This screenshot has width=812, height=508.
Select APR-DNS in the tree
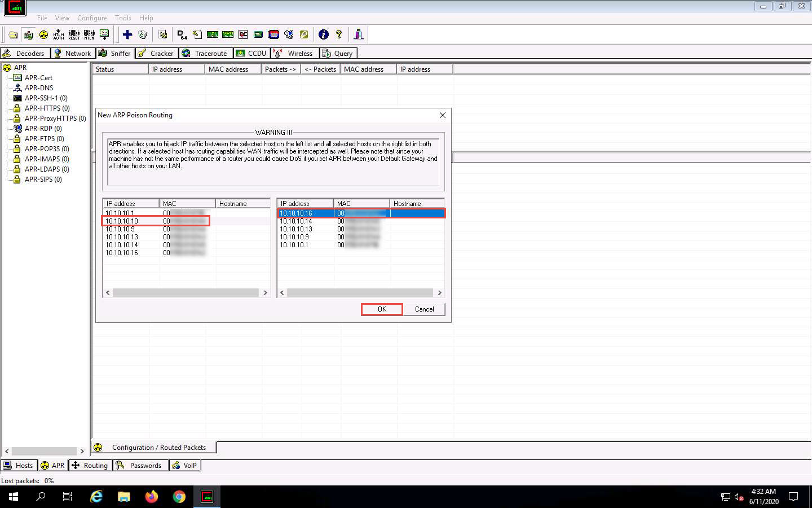pyautogui.click(x=39, y=88)
